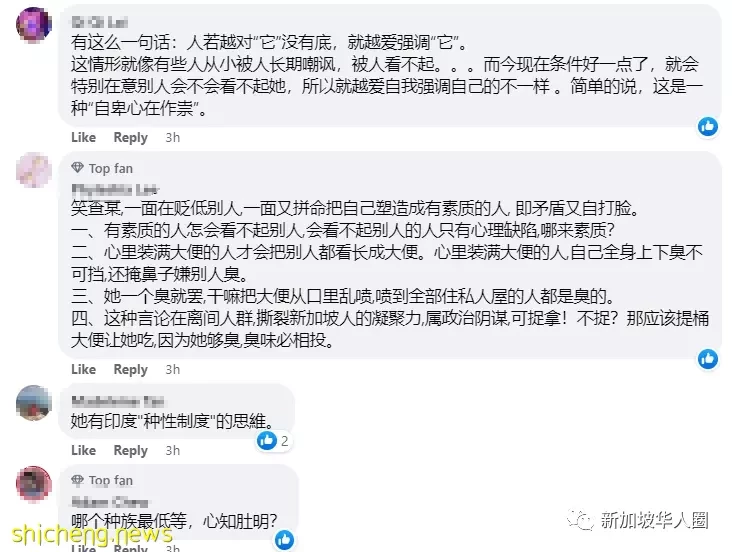Reply to the 种性制度 comment
The height and width of the screenshot is (552, 732).
click(x=131, y=450)
